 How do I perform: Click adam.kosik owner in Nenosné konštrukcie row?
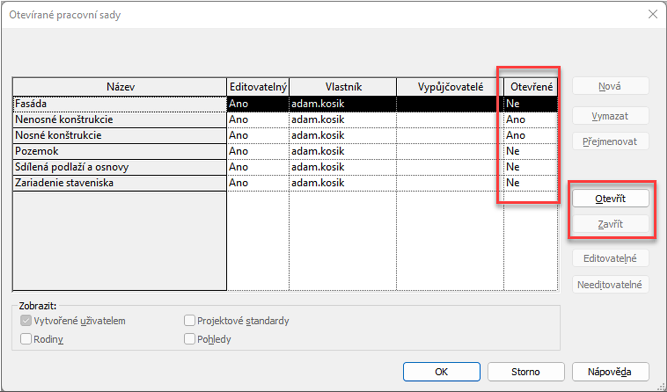pos(343,119)
